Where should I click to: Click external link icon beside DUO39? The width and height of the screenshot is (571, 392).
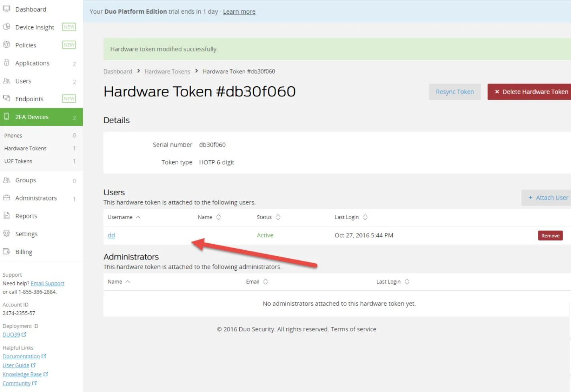pos(24,334)
